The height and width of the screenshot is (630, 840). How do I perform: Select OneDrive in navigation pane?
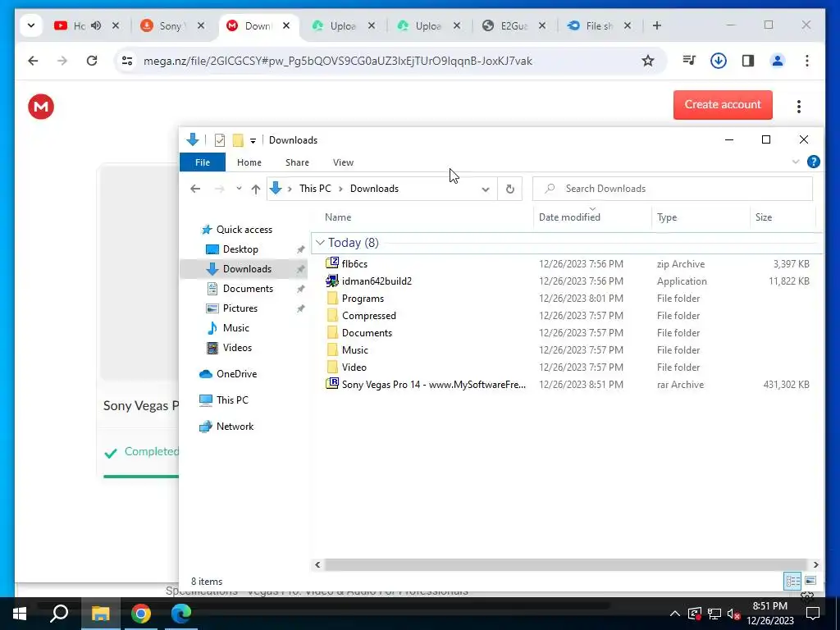coord(236,374)
